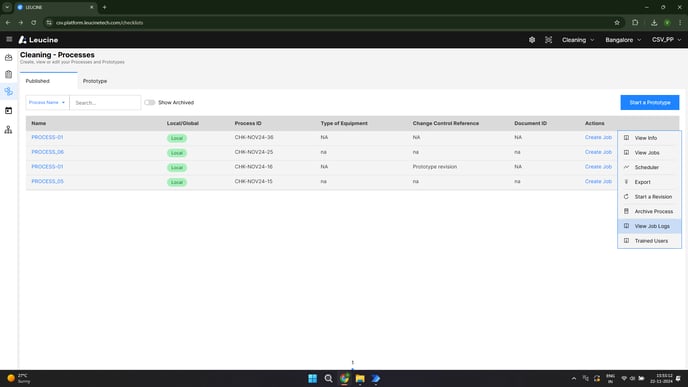Select View Job Logs menu entry
This screenshot has width=688, height=387.
click(x=649, y=226)
